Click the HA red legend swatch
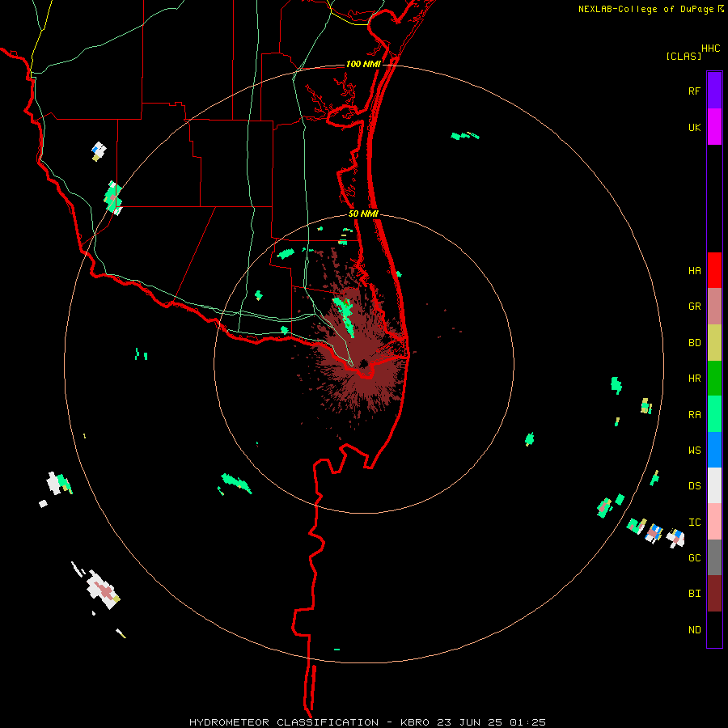728x728 pixels. click(714, 270)
